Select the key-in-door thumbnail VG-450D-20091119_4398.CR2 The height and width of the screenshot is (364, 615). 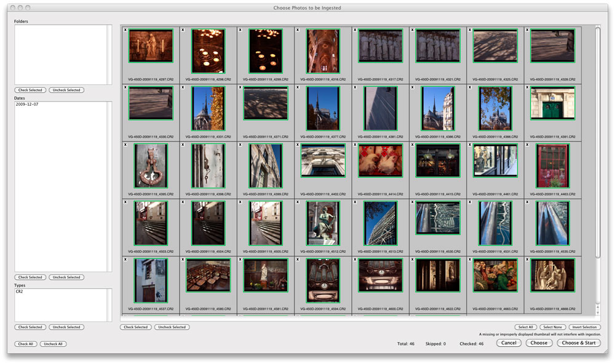pyautogui.click(x=208, y=166)
